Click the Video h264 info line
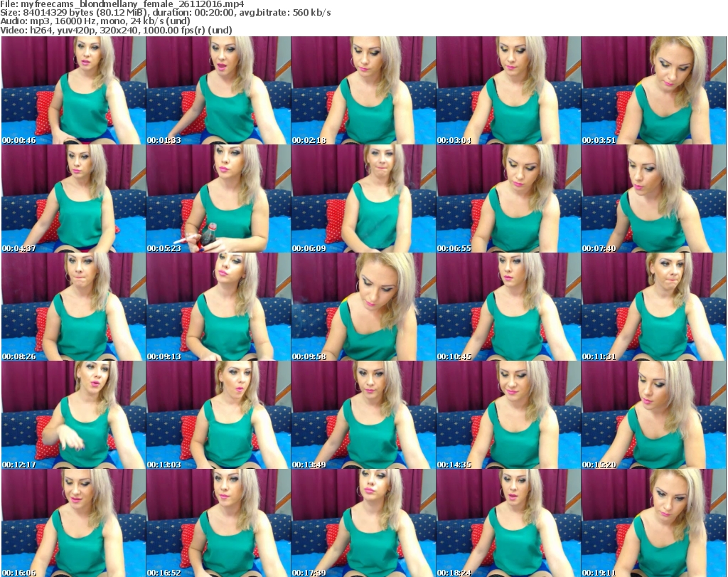 116,30
